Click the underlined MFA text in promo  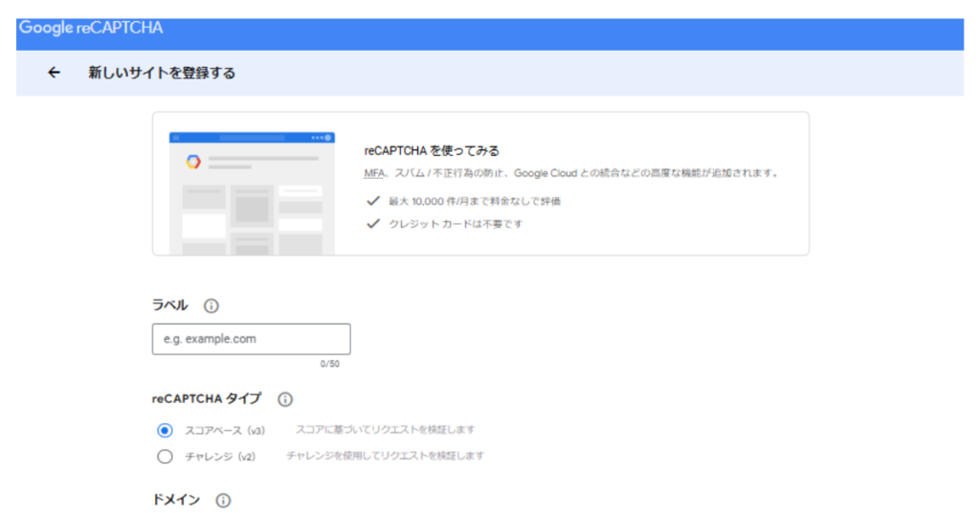pos(373,174)
